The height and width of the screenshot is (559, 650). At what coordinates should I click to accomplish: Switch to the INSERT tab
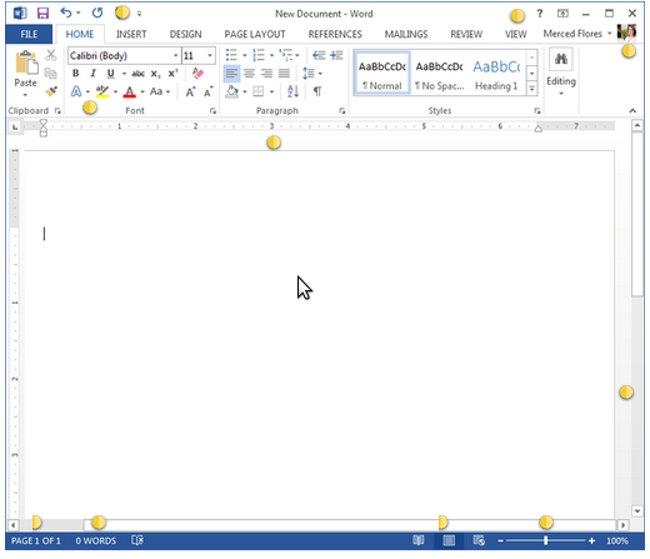[131, 34]
